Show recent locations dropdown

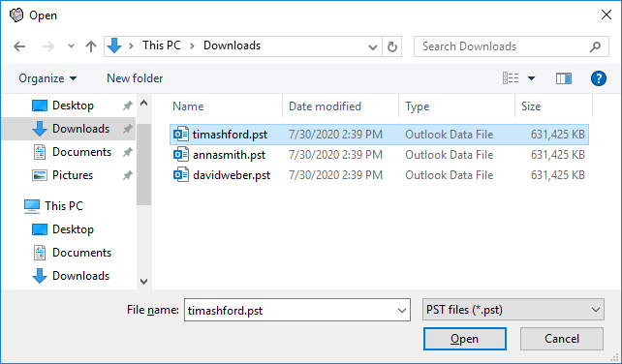71,46
